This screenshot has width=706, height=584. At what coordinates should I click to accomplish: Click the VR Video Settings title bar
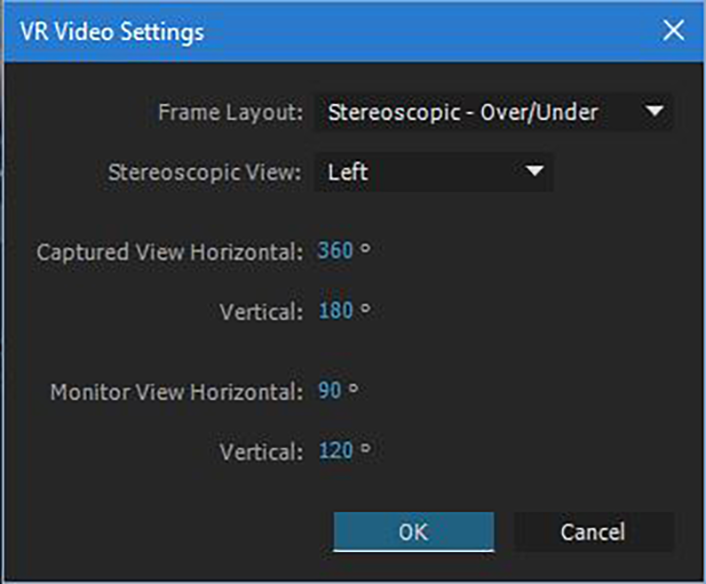point(300,31)
